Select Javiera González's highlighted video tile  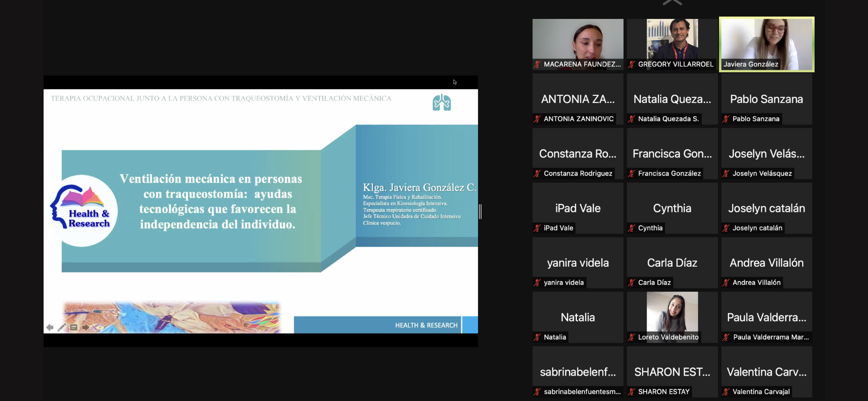click(x=766, y=44)
